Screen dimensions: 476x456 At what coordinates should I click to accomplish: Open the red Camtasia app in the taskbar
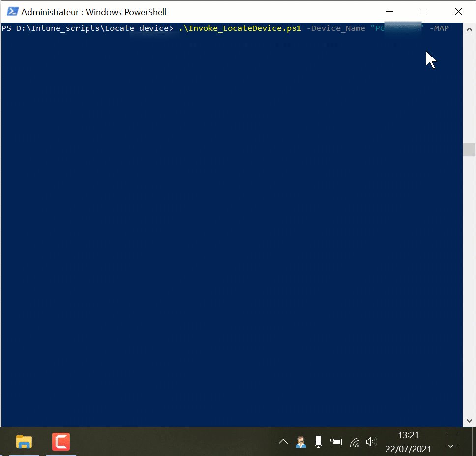click(x=61, y=442)
